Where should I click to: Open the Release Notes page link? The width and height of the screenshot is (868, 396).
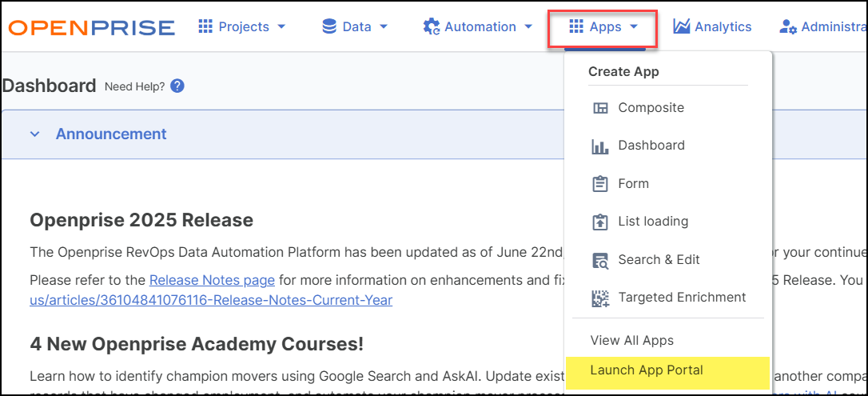213,280
